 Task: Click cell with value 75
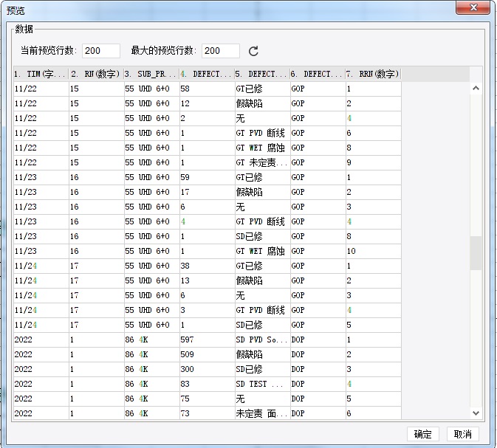pyautogui.click(x=207, y=399)
